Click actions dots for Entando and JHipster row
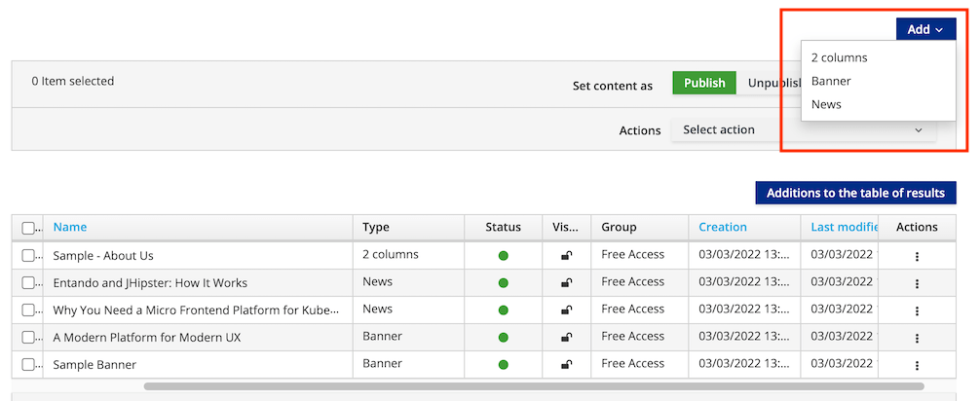Viewport: 980px width, 401px height. point(917,283)
